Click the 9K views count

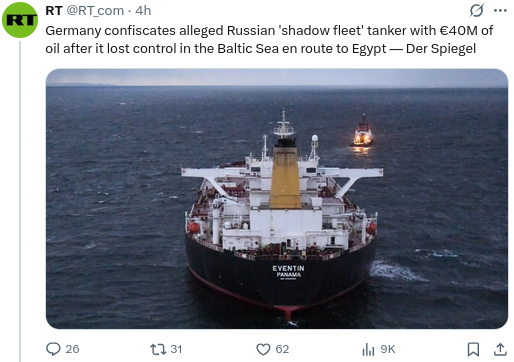[x=388, y=349]
